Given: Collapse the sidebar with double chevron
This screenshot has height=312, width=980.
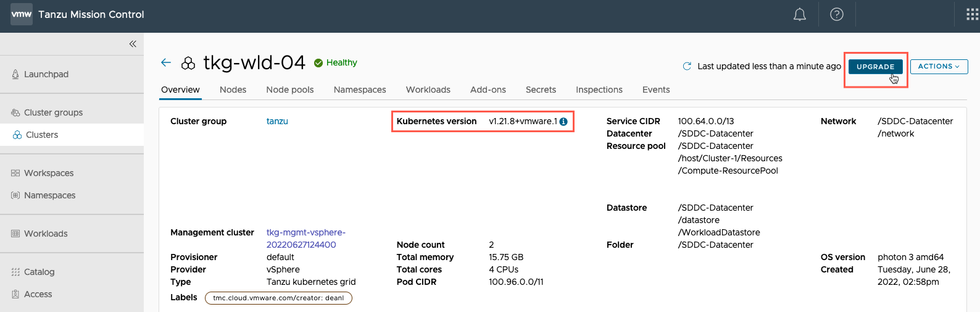Looking at the screenshot, I should pos(133,44).
